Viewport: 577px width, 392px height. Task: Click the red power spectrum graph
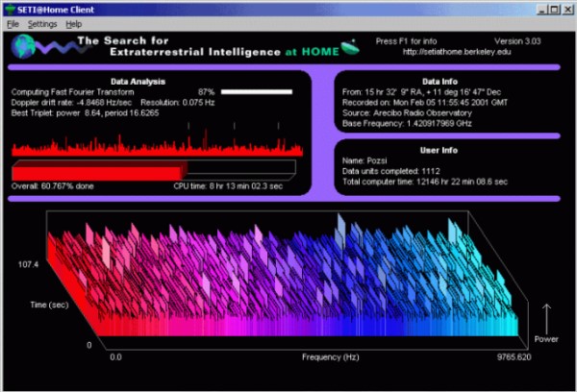pyautogui.click(x=157, y=141)
